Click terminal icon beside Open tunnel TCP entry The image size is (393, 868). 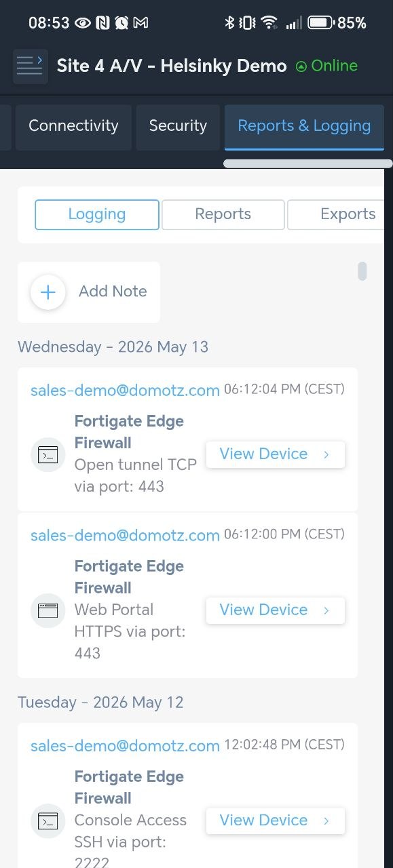coord(48,454)
